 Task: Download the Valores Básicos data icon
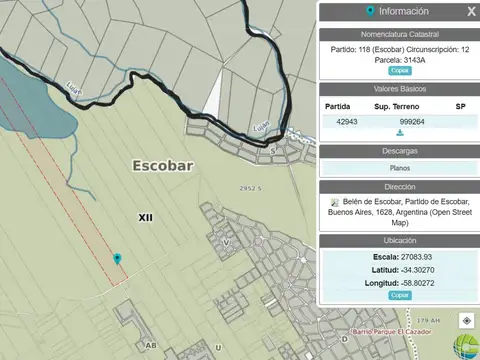pos(400,133)
